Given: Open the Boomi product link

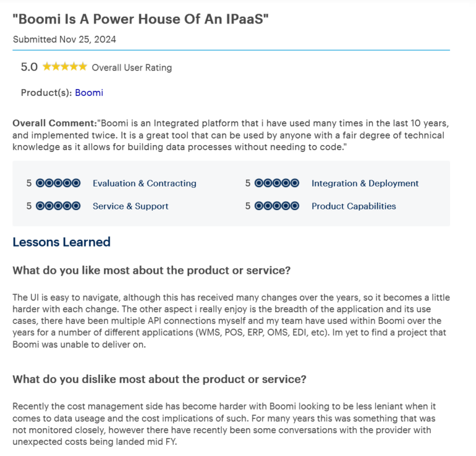Looking at the screenshot, I should (x=89, y=93).
